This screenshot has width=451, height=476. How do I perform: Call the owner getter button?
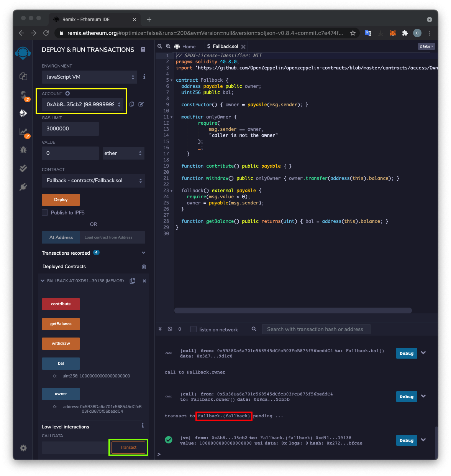pos(61,394)
